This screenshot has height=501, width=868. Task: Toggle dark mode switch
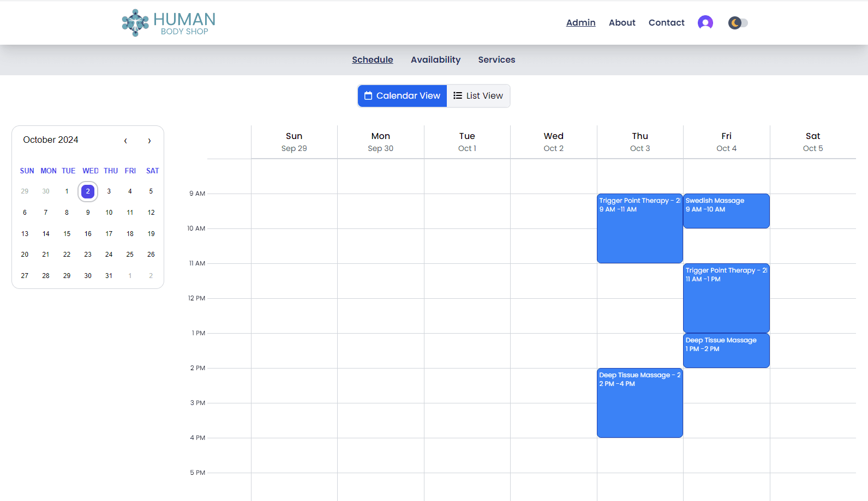[738, 23]
